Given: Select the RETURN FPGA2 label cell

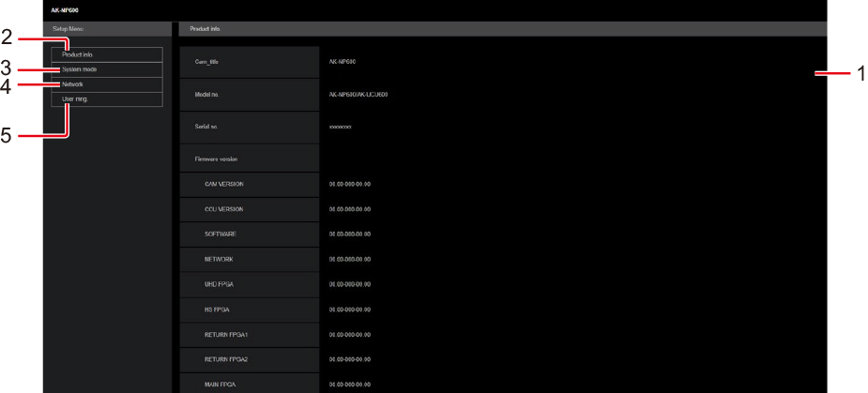Looking at the screenshot, I should tap(250, 360).
